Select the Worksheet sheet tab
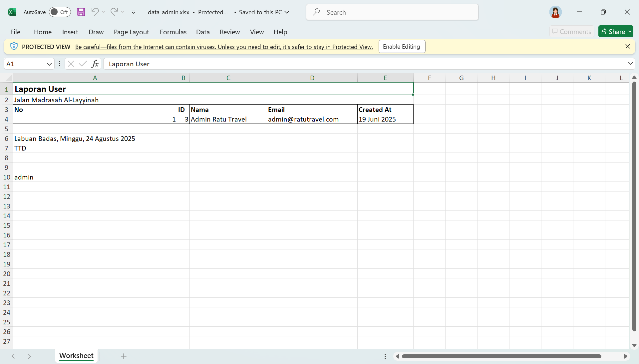This screenshot has width=639, height=364. (76, 356)
